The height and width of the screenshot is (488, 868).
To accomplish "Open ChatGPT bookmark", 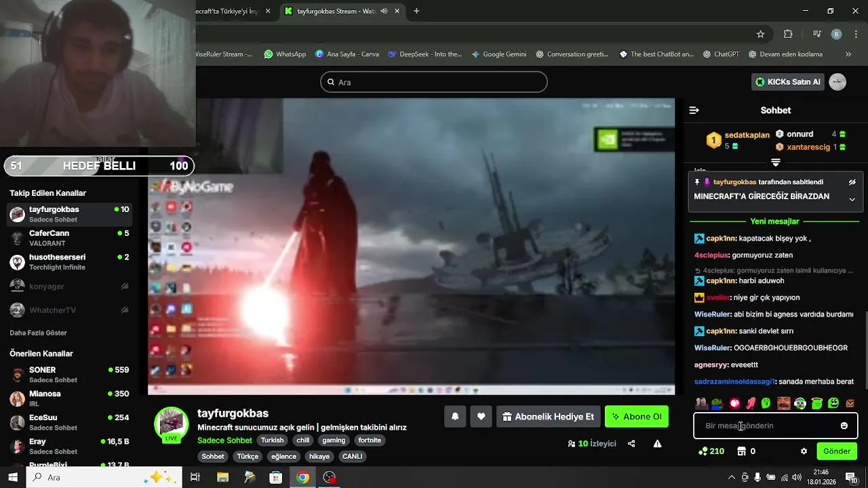I will tap(721, 54).
